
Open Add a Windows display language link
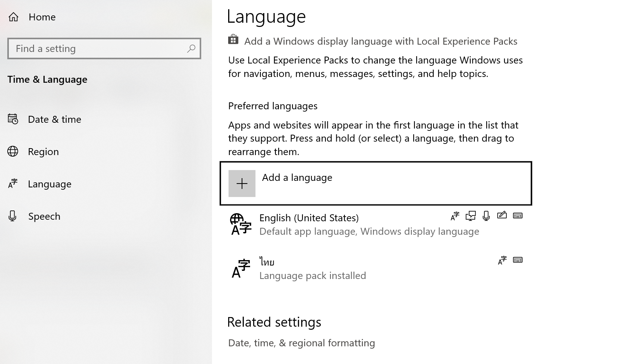pyautogui.click(x=381, y=41)
